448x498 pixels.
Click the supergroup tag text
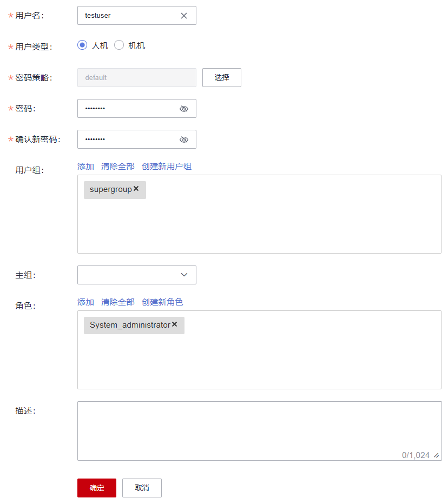110,190
